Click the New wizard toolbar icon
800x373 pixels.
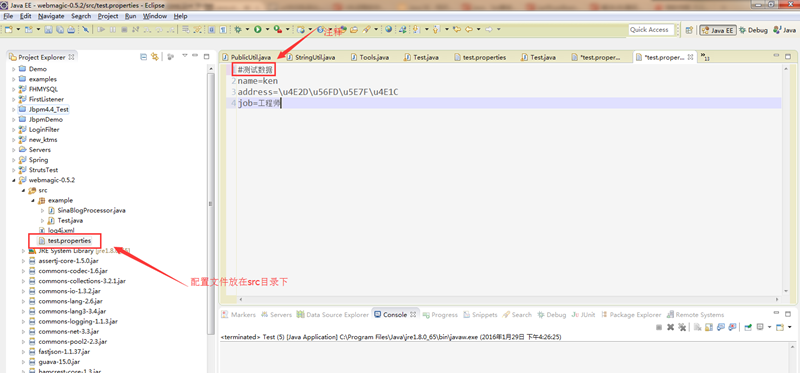[8, 30]
